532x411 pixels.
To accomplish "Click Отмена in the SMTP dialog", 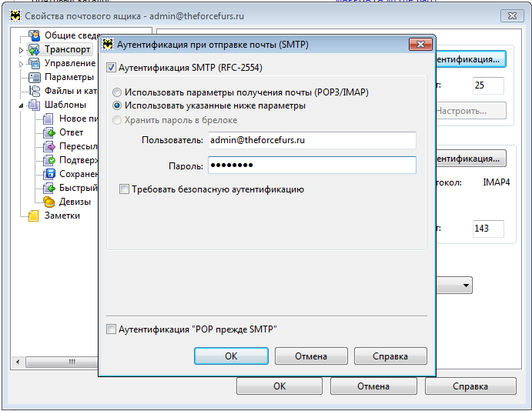I will tap(311, 356).
